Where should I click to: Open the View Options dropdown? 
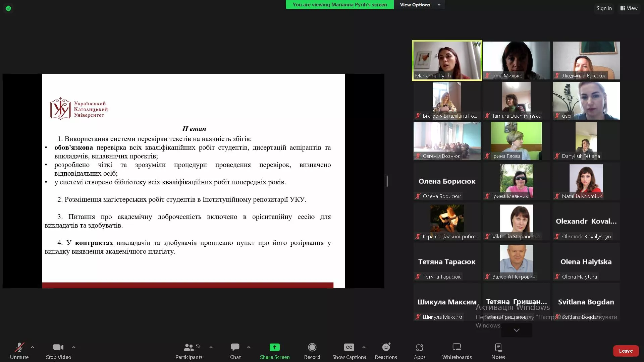pyautogui.click(x=419, y=5)
